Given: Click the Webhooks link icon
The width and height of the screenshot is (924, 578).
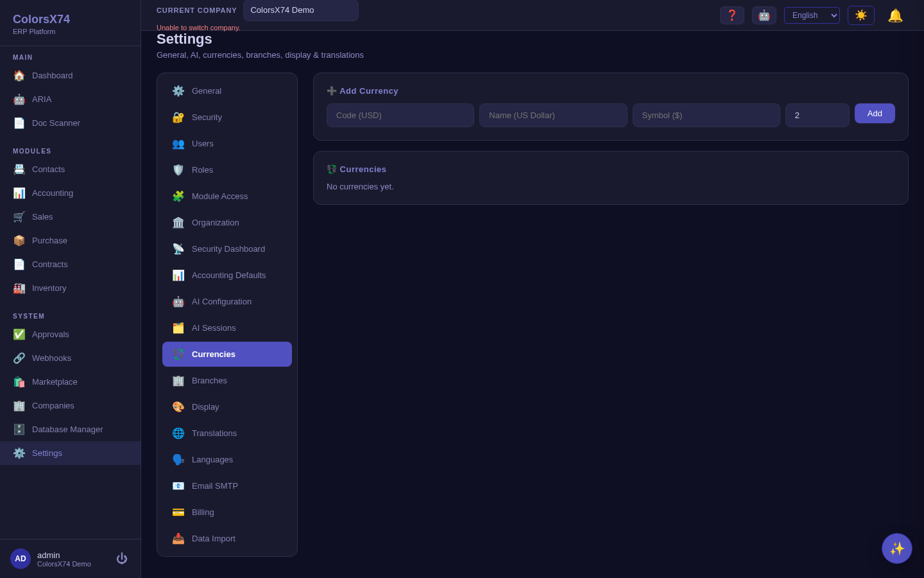Looking at the screenshot, I should pos(19,358).
